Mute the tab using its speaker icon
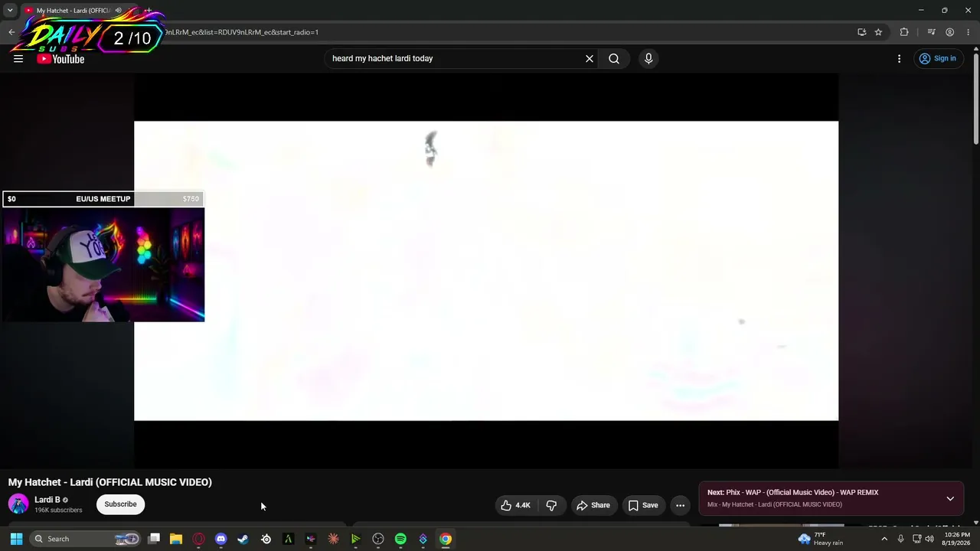Image resolution: width=980 pixels, height=551 pixels. (118, 11)
